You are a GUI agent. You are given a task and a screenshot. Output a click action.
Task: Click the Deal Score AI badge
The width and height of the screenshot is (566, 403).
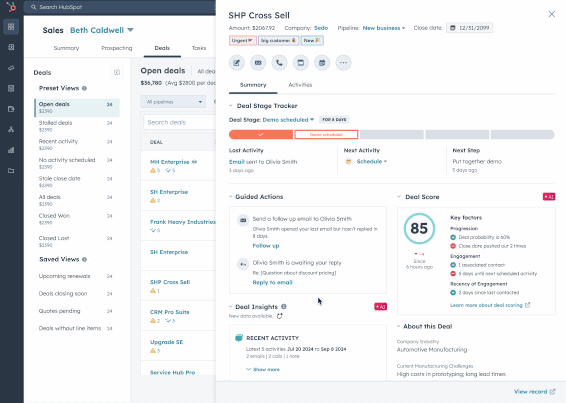pyautogui.click(x=549, y=197)
